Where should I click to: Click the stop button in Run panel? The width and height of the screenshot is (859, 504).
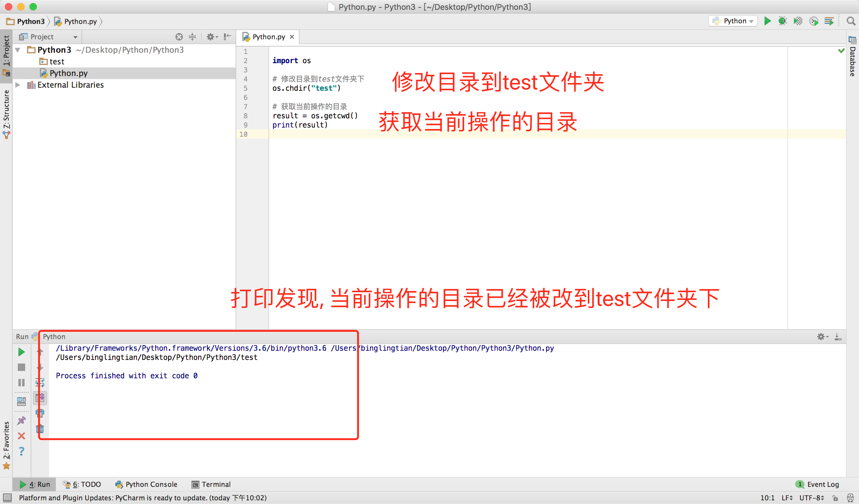pyautogui.click(x=21, y=367)
